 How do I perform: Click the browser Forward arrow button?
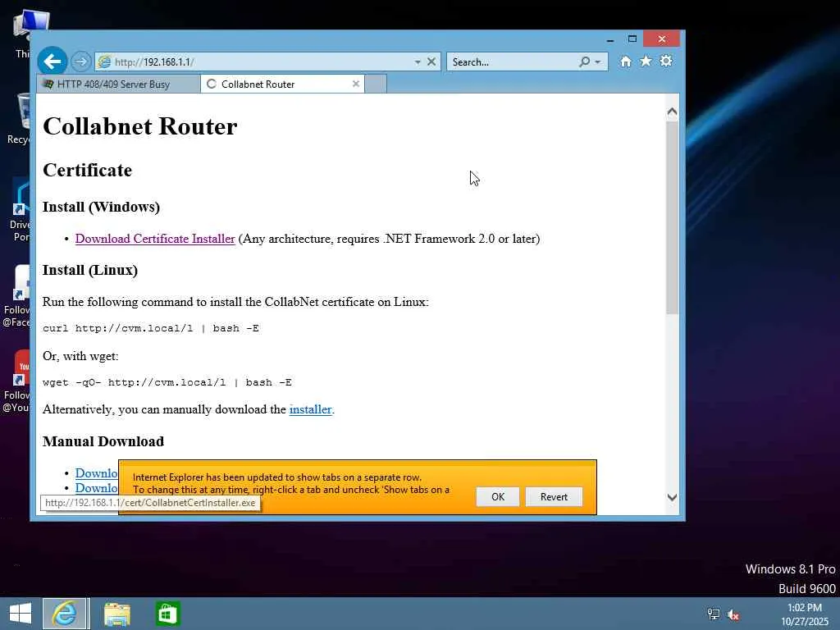click(x=81, y=62)
